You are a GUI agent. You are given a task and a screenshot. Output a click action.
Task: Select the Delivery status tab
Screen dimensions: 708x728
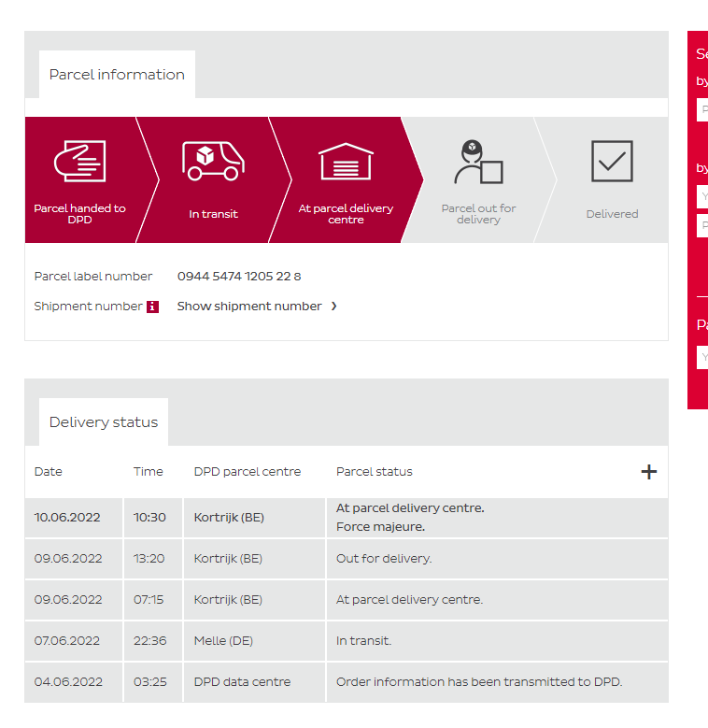click(104, 422)
